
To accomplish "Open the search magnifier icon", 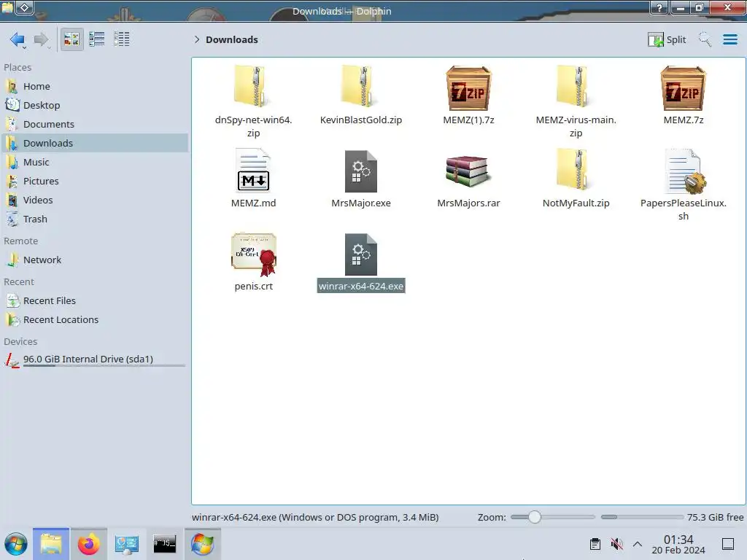I will (705, 39).
